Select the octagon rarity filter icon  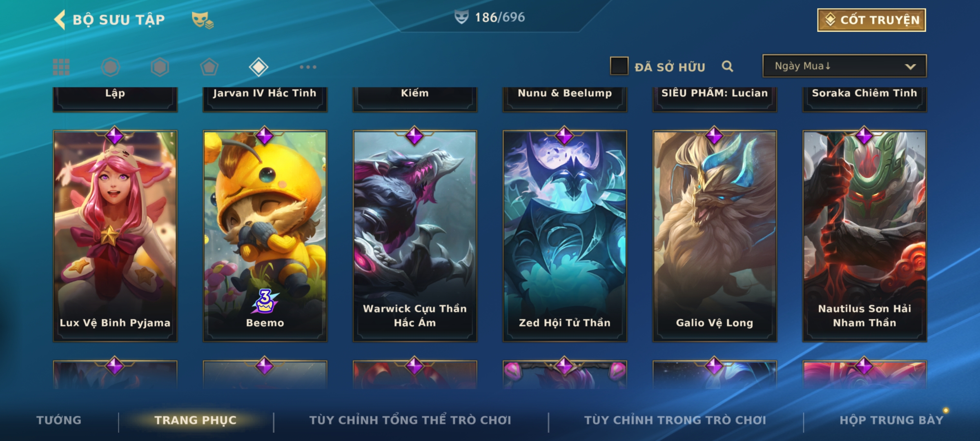click(x=110, y=67)
